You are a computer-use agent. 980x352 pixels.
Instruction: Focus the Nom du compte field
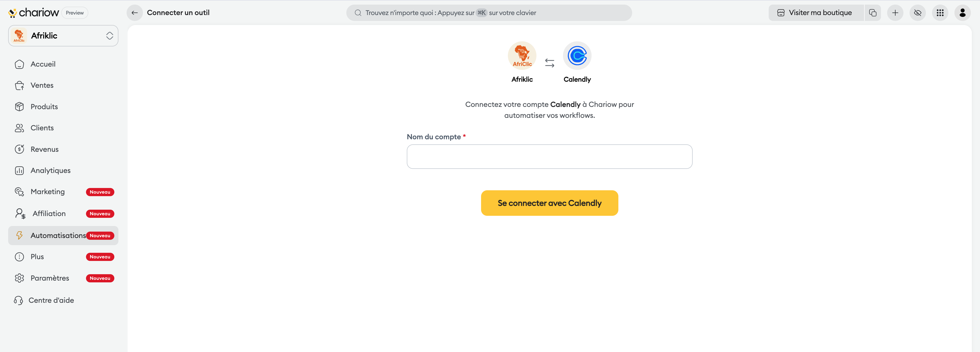tap(549, 156)
